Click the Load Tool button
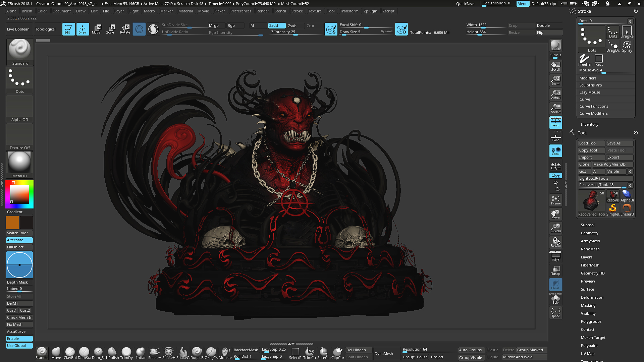Screen dimensions: 644x362 coord(591,143)
